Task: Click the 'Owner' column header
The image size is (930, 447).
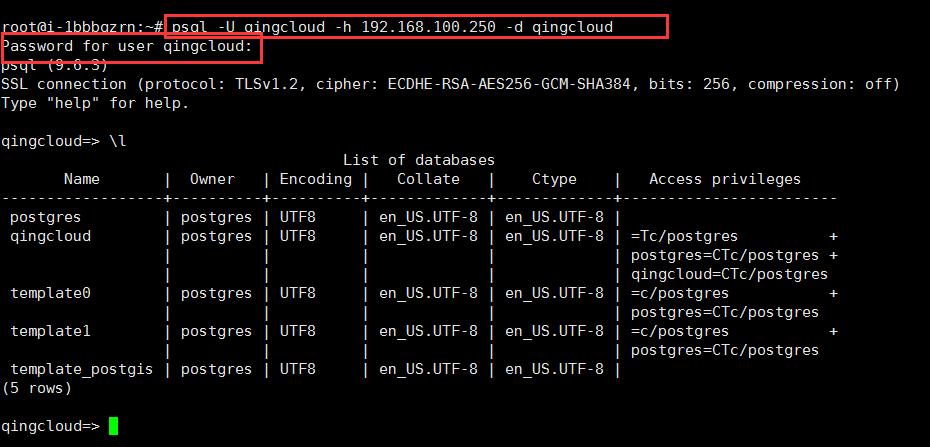Action: click(212, 179)
